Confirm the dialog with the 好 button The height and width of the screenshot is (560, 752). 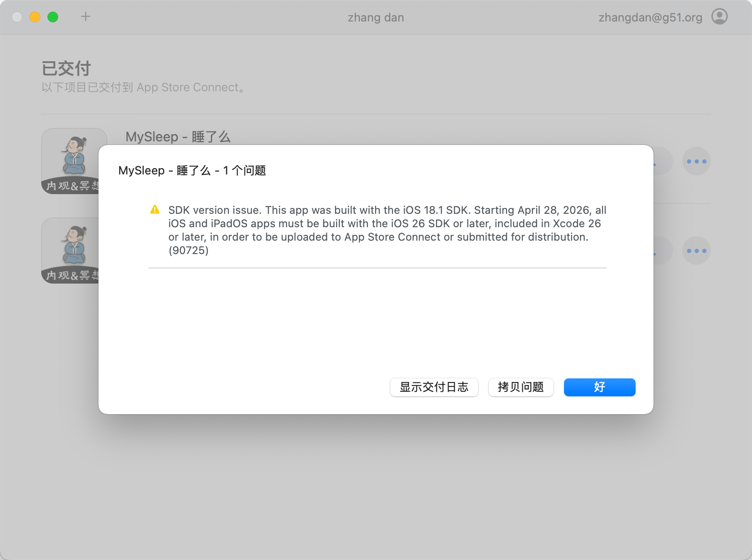(x=599, y=387)
